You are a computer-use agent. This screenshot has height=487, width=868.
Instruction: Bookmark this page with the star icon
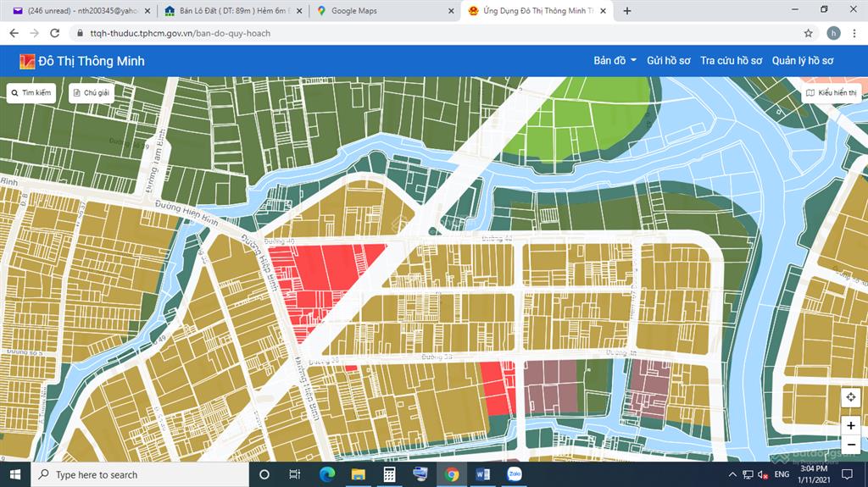(x=808, y=33)
